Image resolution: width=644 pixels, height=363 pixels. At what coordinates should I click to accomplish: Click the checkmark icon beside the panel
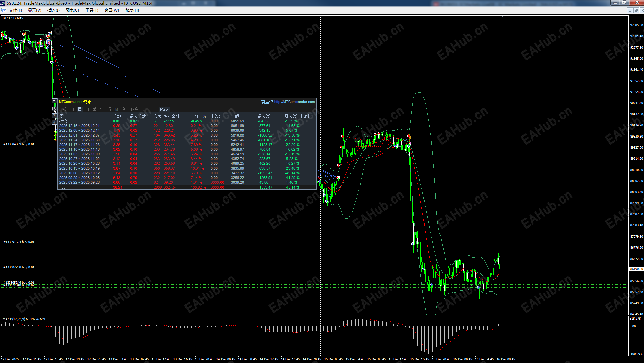point(54,122)
